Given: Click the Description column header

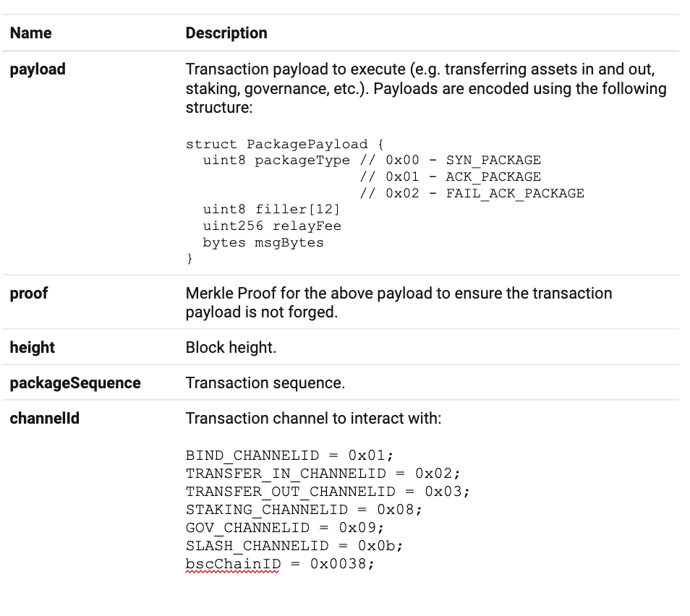Looking at the screenshot, I should (226, 33).
